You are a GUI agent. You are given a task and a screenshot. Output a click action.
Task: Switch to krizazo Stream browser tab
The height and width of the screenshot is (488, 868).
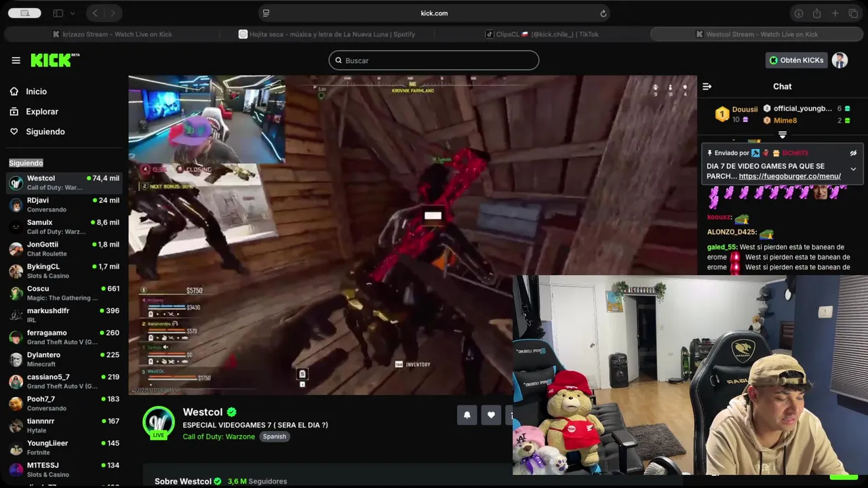113,34
